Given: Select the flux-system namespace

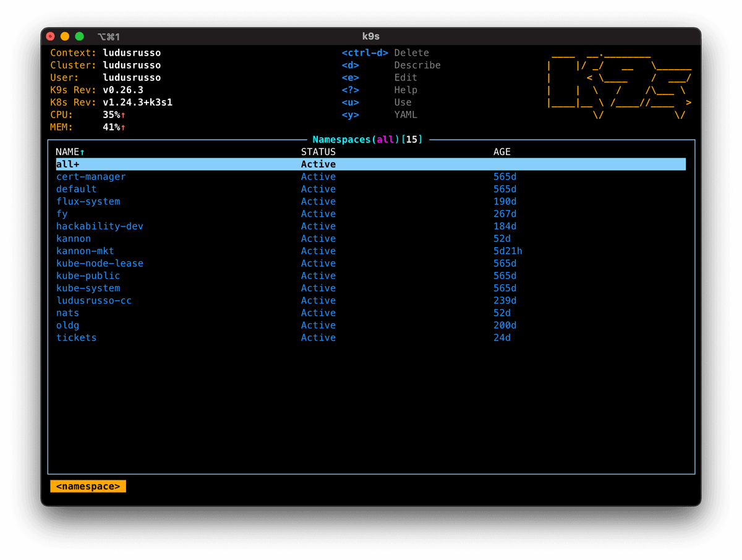Looking at the screenshot, I should (x=88, y=202).
